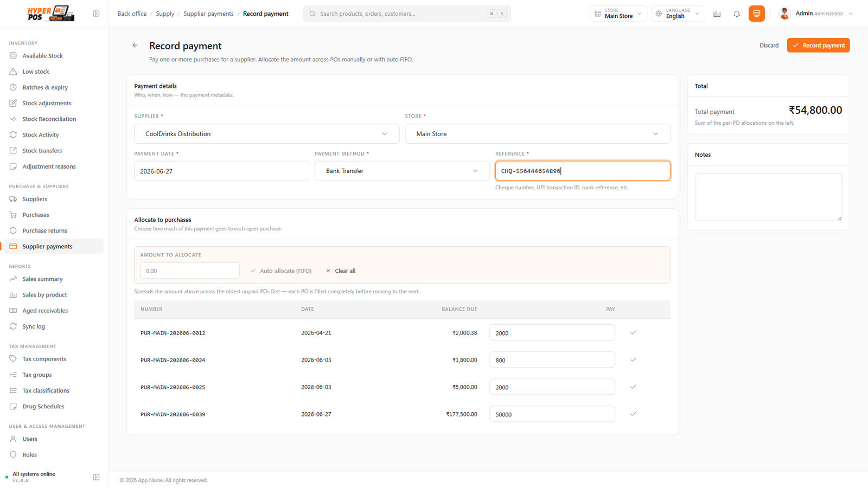This screenshot has height=488, width=868.
Task: Click pay input for PUR-MAIN-202606-0024
Action: click(x=552, y=360)
